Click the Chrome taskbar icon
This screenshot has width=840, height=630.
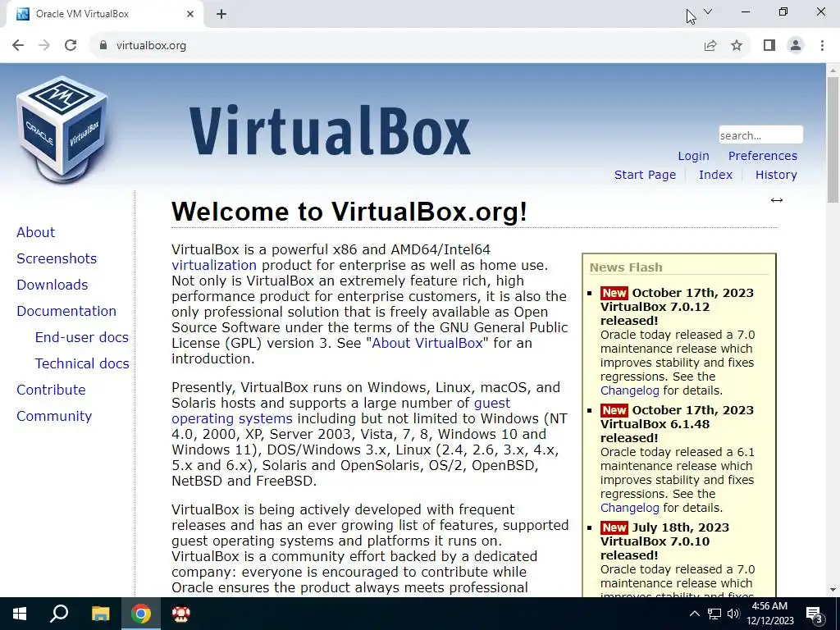[x=141, y=614]
